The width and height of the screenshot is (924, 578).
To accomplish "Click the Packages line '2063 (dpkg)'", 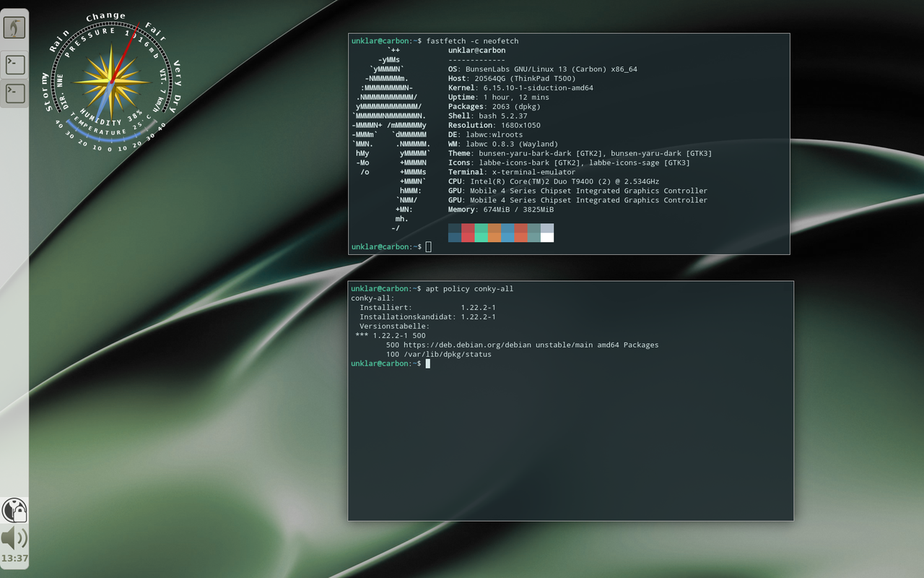I will tap(494, 107).
